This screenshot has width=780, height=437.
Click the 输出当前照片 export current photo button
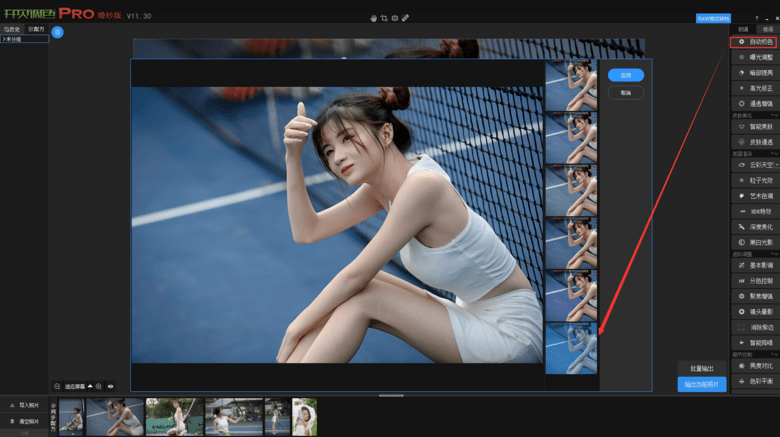click(701, 385)
